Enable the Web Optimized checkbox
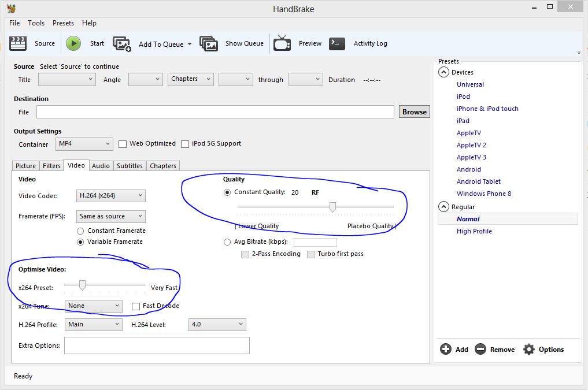 click(x=123, y=144)
